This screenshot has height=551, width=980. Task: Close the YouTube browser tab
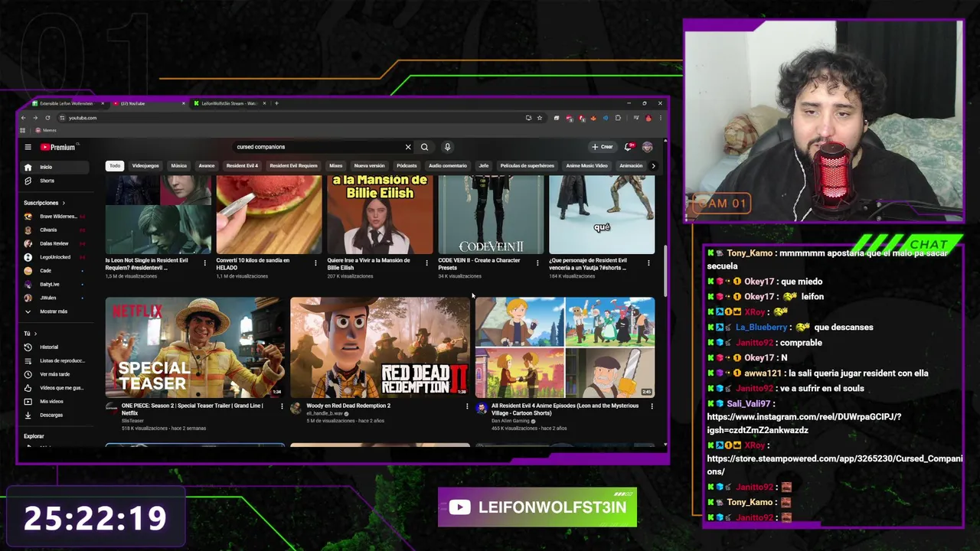pyautogui.click(x=183, y=103)
